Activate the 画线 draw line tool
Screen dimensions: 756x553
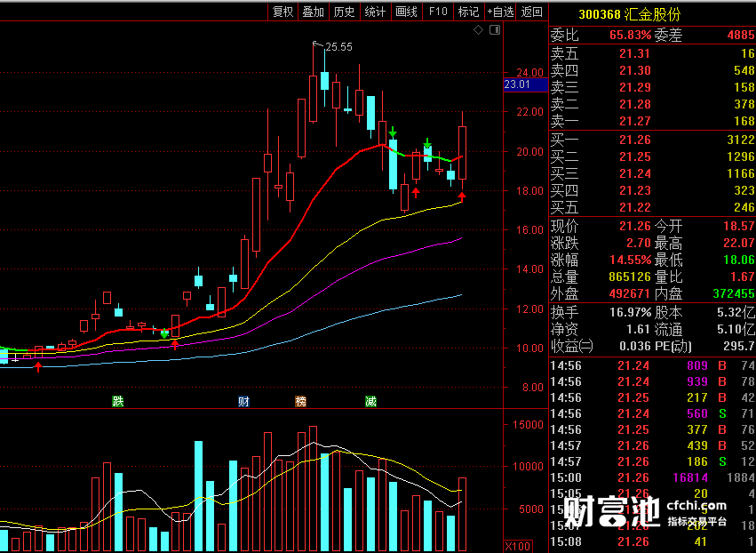(407, 12)
